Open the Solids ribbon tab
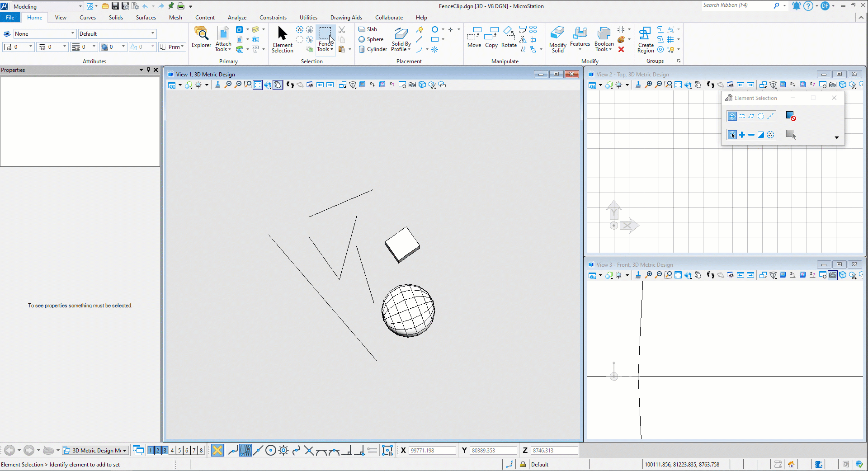Image resolution: width=868 pixels, height=471 pixels. [116, 18]
